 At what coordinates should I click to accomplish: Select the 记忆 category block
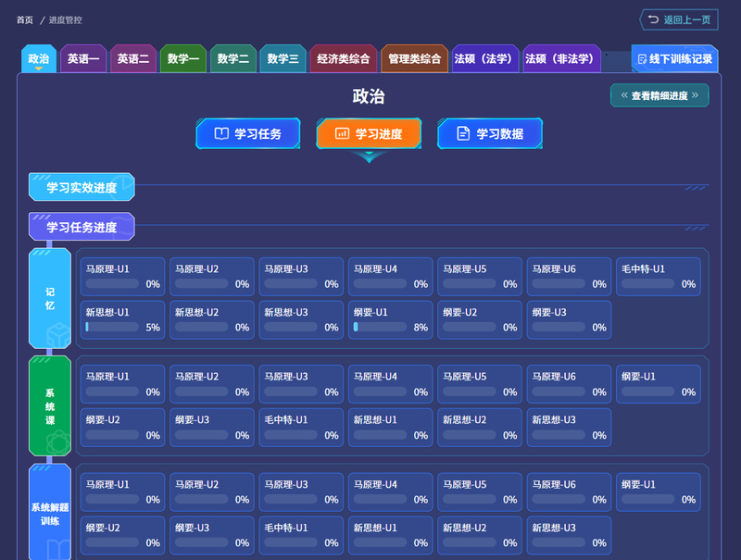click(x=50, y=297)
